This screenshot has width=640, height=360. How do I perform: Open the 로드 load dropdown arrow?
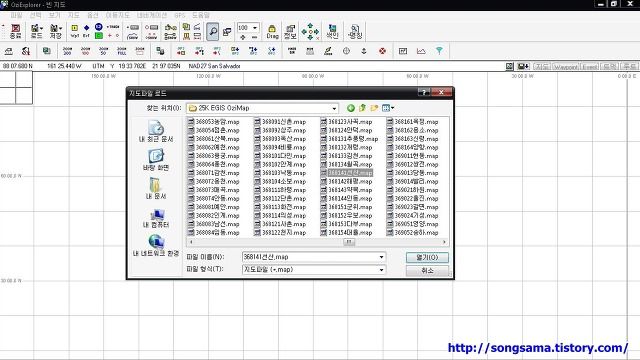pyautogui.click(x=41, y=28)
